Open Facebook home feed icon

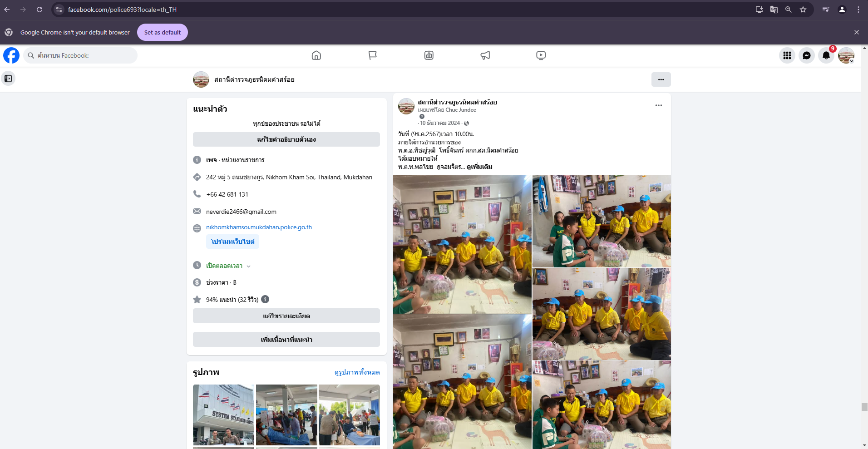tap(316, 55)
